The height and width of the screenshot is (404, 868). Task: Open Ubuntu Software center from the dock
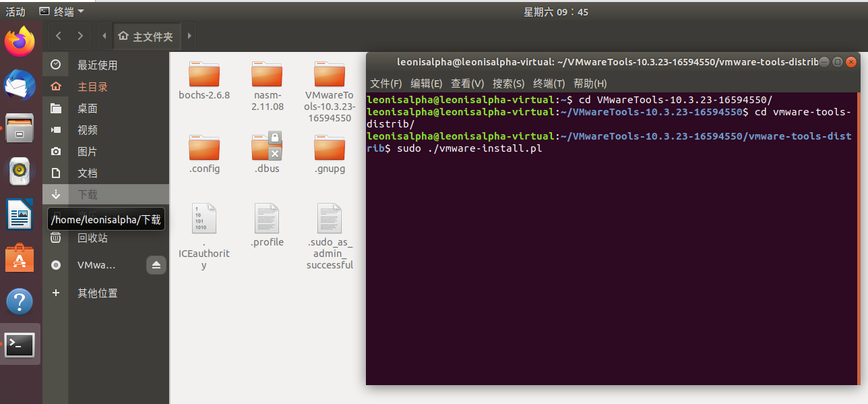coord(20,258)
